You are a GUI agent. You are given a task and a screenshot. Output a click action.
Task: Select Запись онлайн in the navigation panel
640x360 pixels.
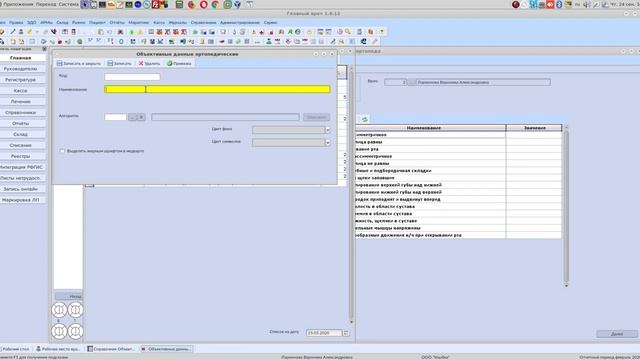click(21, 189)
